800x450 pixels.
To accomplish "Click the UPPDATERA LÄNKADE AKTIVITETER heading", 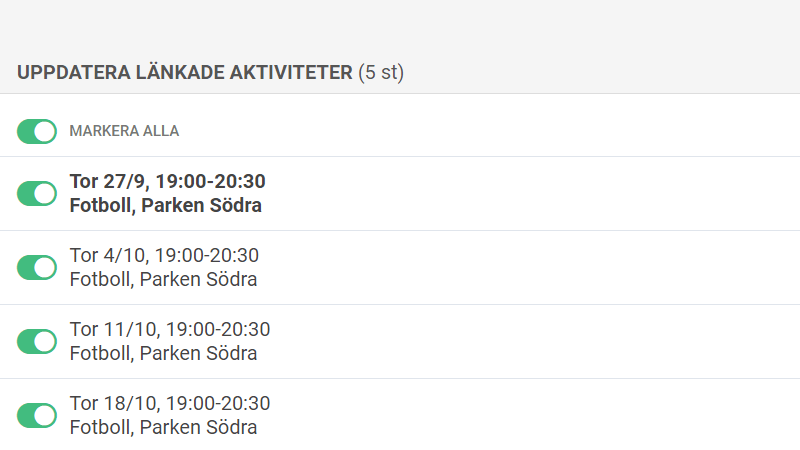I will click(x=185, y=73).
